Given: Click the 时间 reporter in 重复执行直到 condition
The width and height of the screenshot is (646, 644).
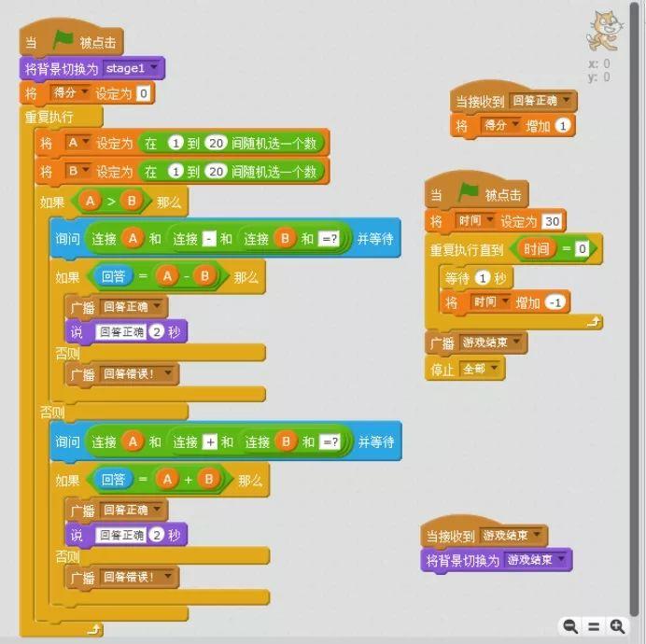Looking at the screenshot, I should tap(537, 248).
